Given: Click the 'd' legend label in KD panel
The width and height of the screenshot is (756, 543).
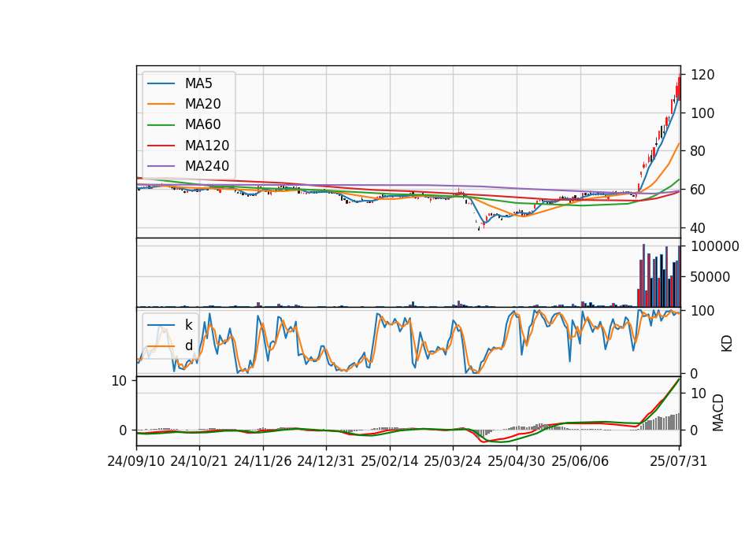Looking at the screenshot, I should click(189, 345).
